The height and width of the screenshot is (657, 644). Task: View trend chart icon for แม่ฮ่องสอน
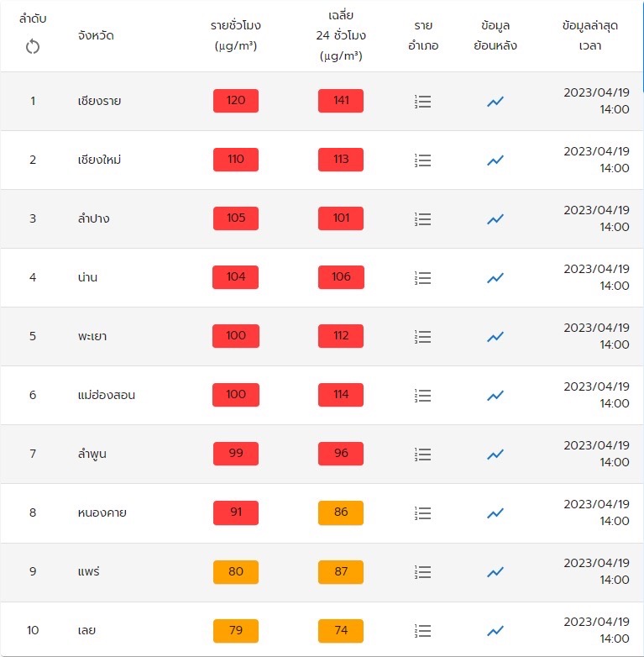coord(495,396)
